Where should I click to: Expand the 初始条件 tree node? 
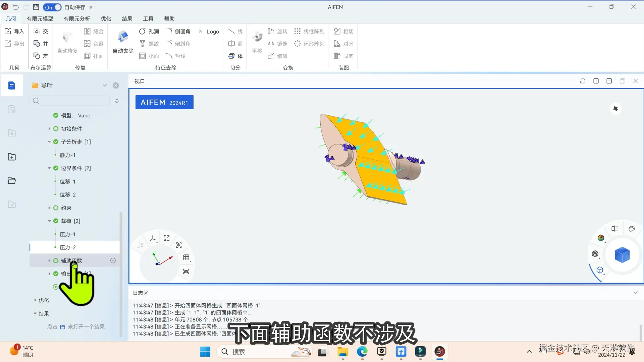coord(49,129)
